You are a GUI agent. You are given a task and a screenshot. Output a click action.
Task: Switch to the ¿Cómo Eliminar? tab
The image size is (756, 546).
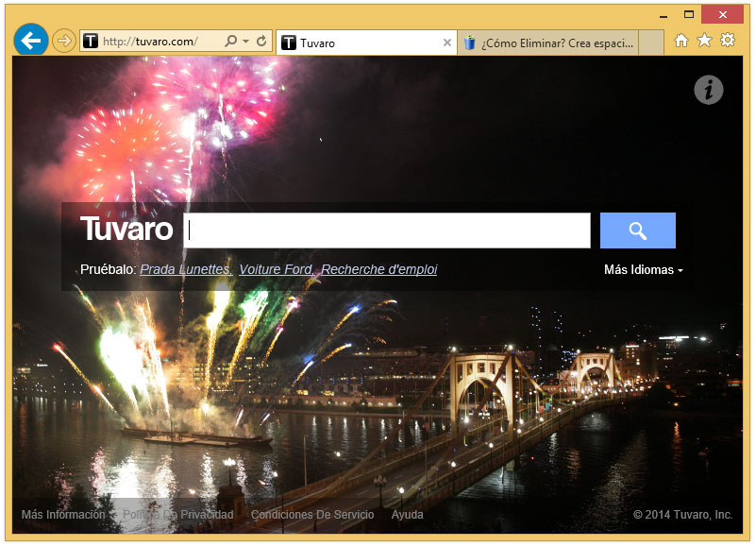(548, 43)
